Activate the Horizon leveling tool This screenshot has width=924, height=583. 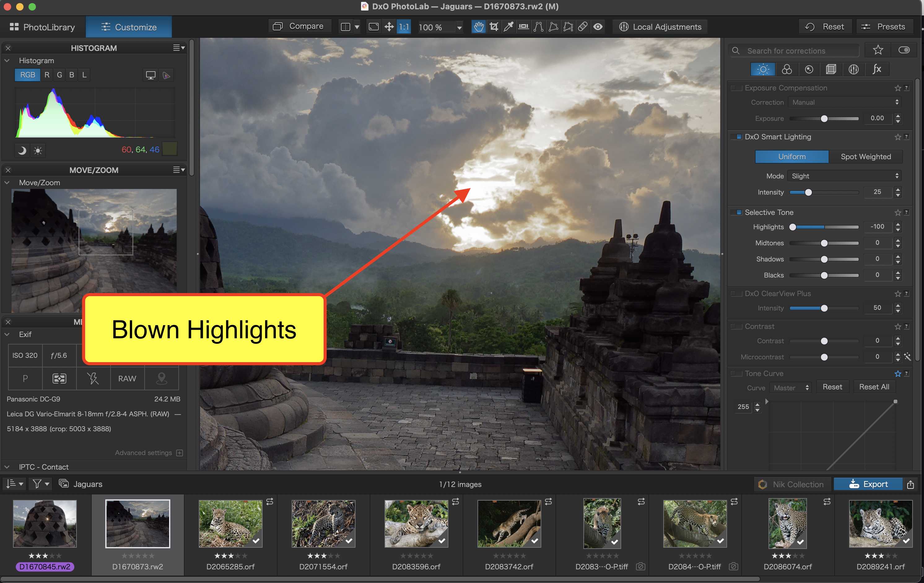click(x=523, y=27)
